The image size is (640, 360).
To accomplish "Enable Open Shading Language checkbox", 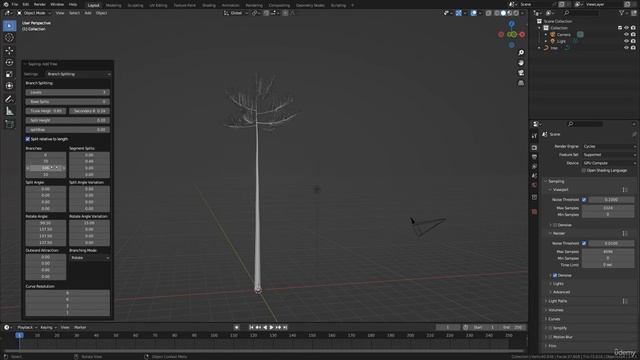I will tap(584, 171).
